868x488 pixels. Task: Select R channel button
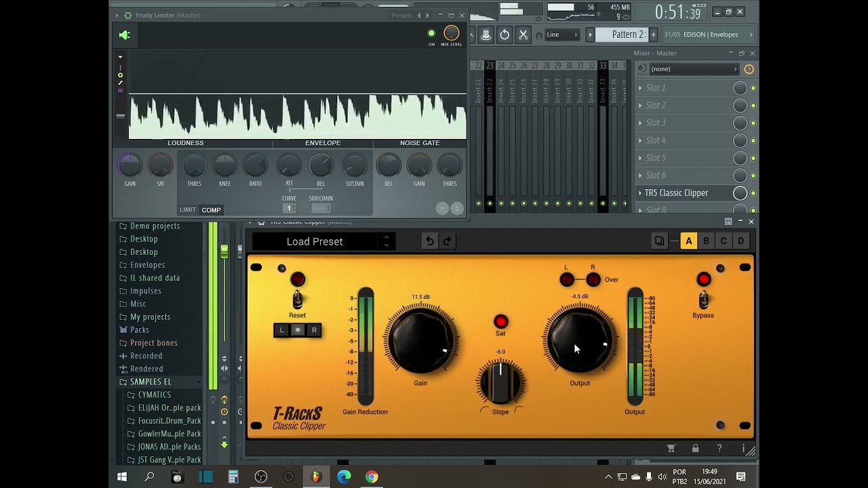pos(314,330)
